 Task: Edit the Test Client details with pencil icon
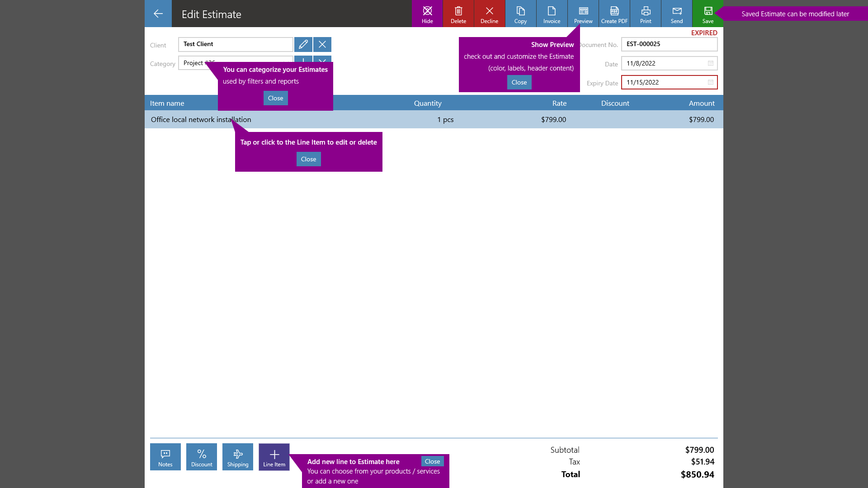(x=303, y=44)
